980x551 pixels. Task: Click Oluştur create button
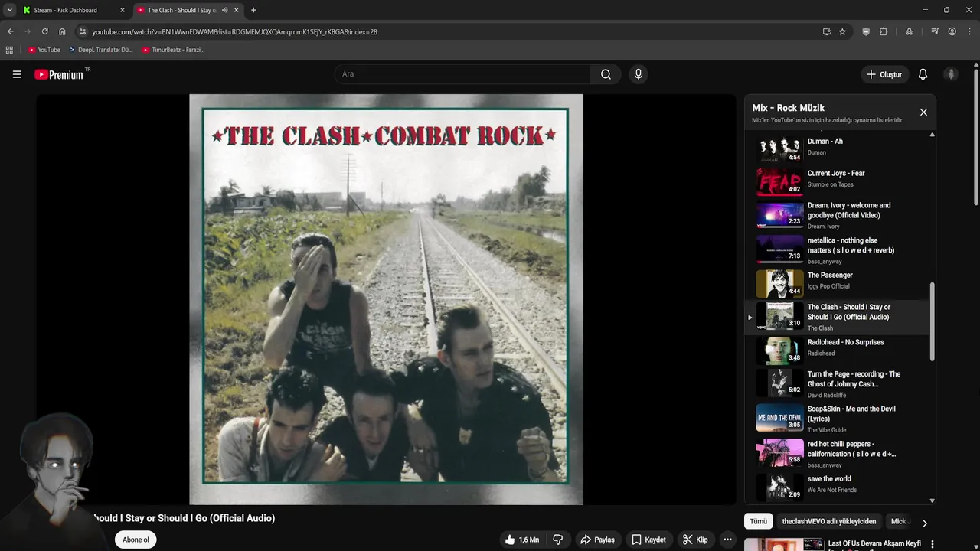884,74
